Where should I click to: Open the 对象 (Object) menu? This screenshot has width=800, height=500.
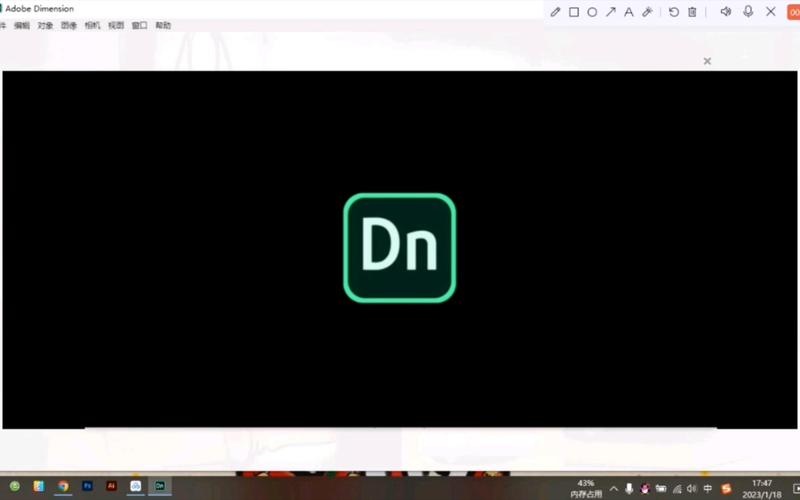(45, 26)
